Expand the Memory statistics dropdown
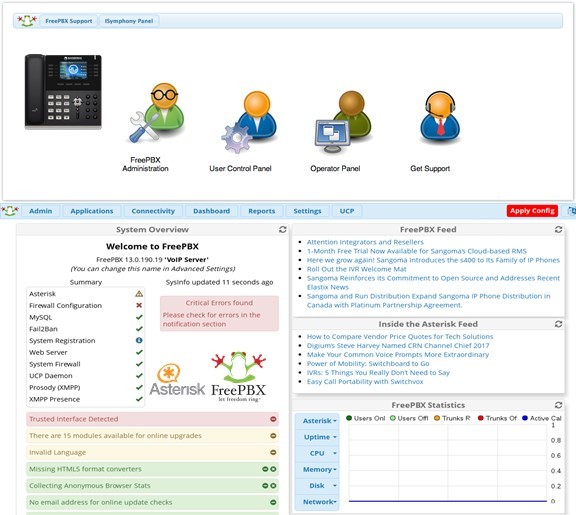Image resolution: width=576 pixels, height=515 pixels. [317, 469]
